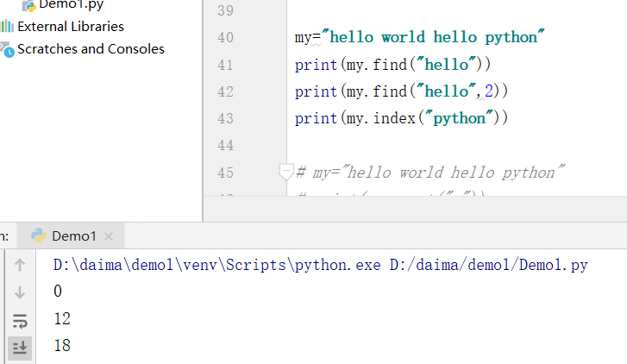The height and width of the screenshot is (364, 627).
Task: Click the Python icon on the Demo1 run tab
Action: click(x=39, y=235)
